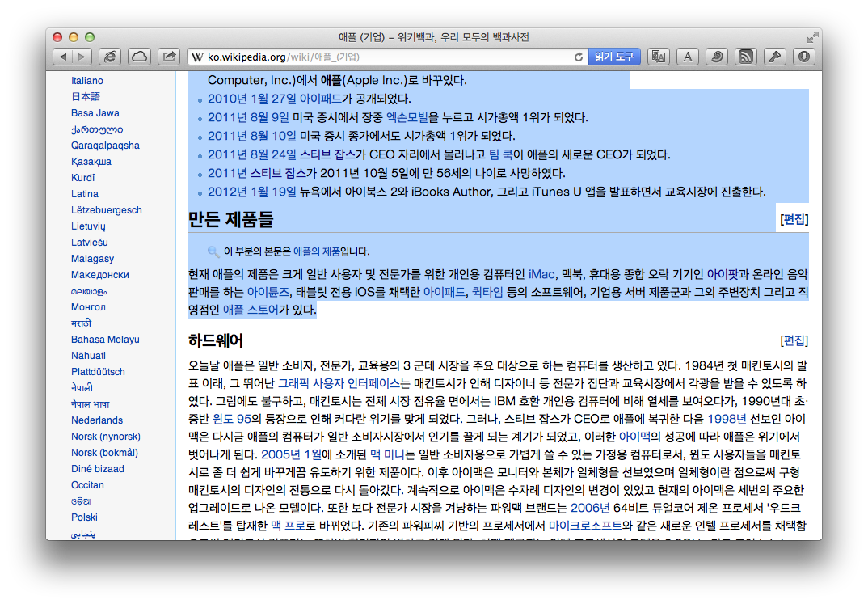
Task: Select Diné bizaad language link
Action: 98,469
